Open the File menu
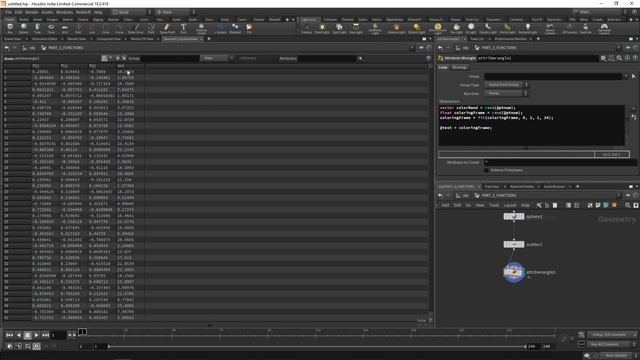This screenshot has height=360, width=640. [x=8, y=12]
